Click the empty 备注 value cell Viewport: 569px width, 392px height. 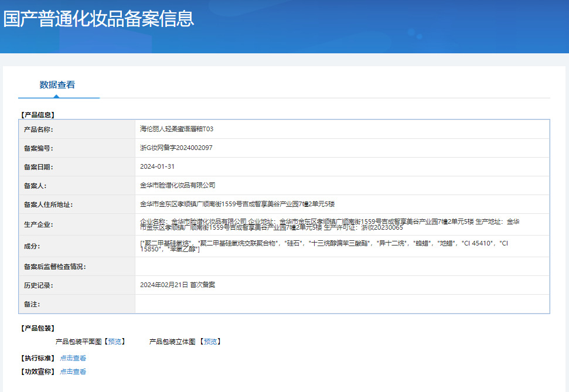point(342,304)
